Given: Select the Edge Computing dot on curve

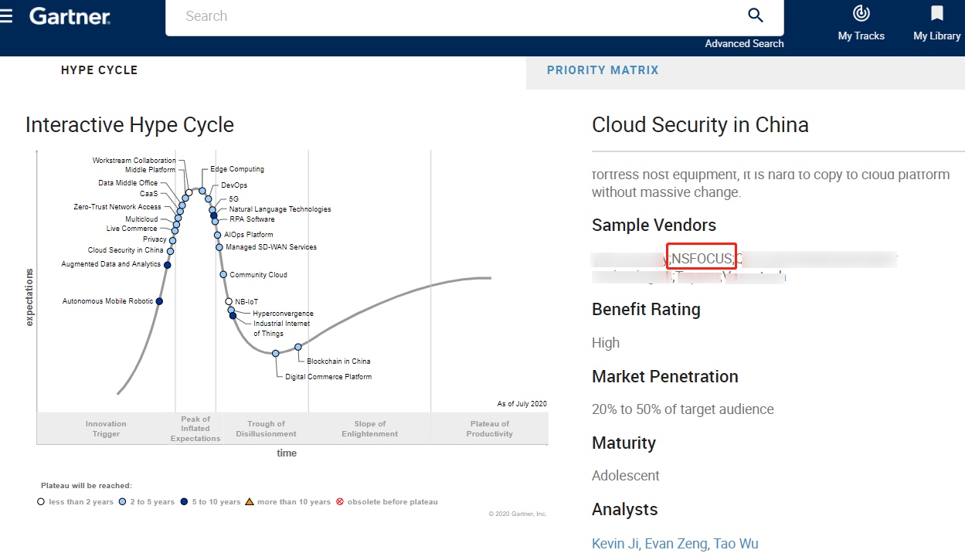Looking at the screenshot, I should tap(202, 191).
